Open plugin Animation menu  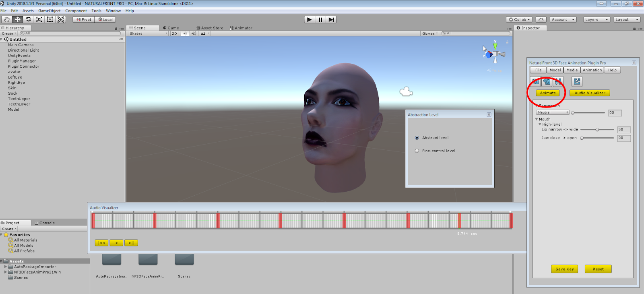tap(592, 70)
